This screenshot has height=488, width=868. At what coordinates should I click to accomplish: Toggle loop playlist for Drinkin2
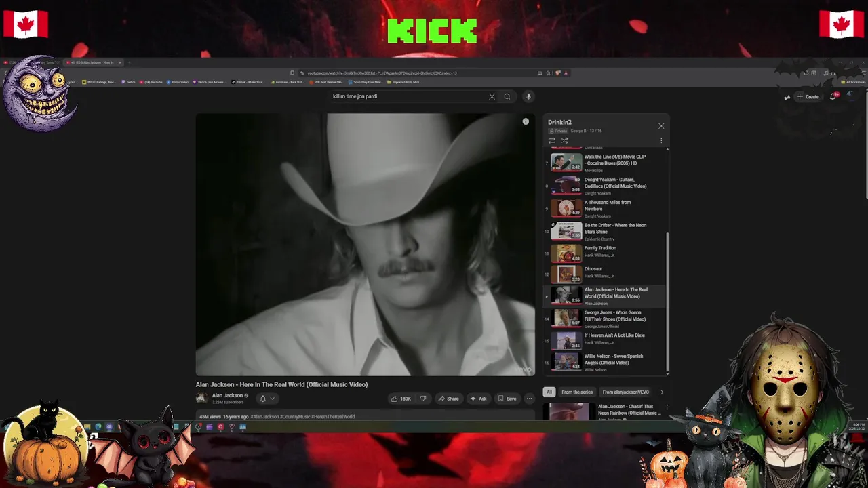pos(552,141)
